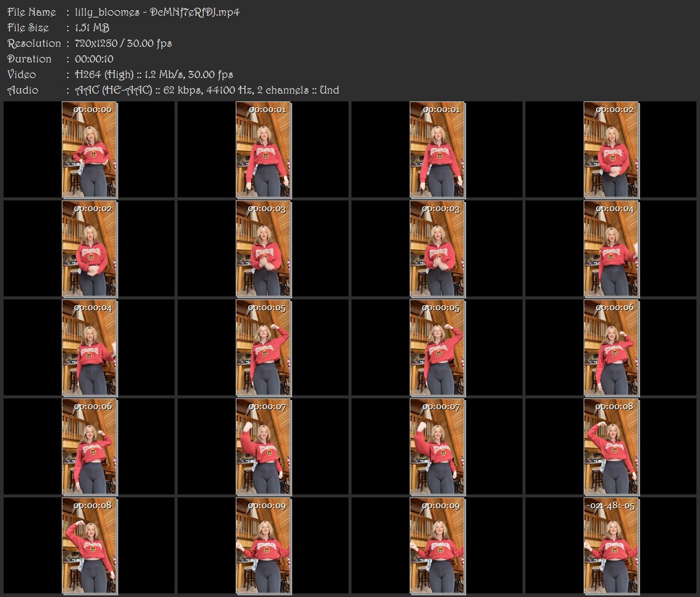The height and width of the screenshot is (597, 700).
Task: Pick the bottom-row thumbnail stamped 00:00:08
Action: [x=89, y=545]
